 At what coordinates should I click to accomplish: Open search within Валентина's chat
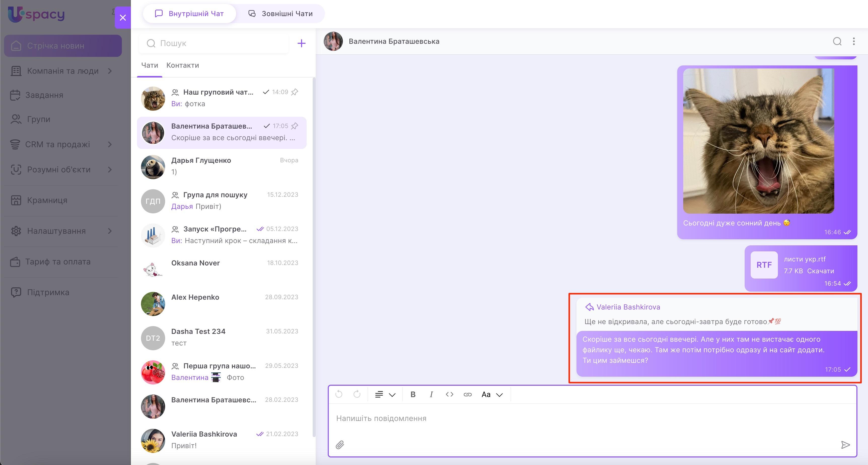click(837, 42)
